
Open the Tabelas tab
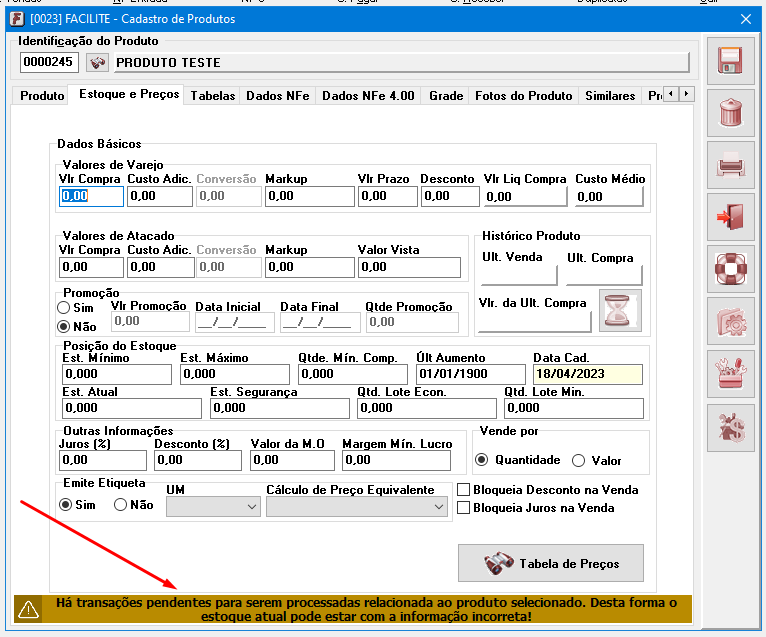[213, 96]
